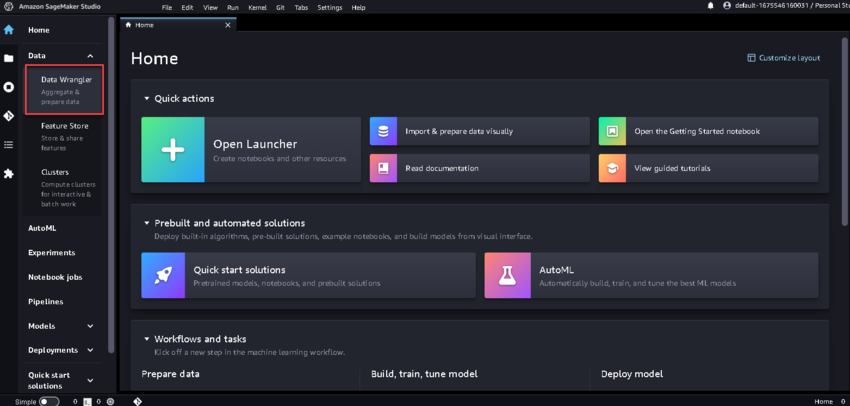The height and width of the screenshot is (406, 850).
Task: Click the left navigation panel scrollbar
Action: tap(111, 184)
